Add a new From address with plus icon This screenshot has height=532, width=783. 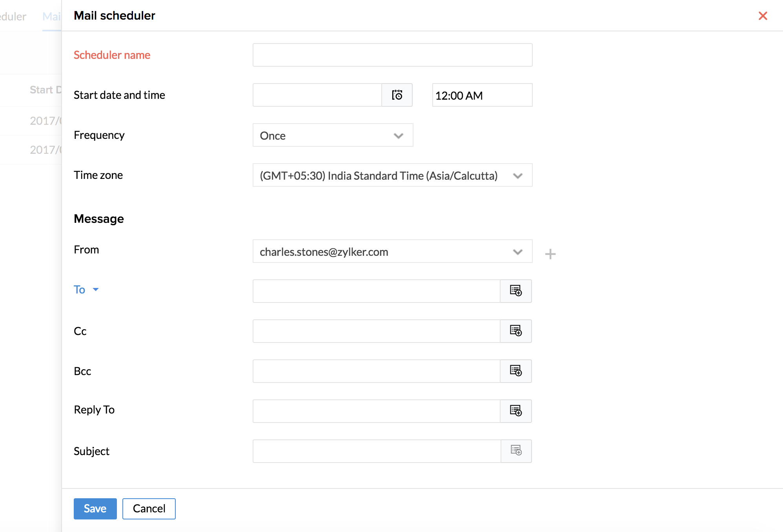[x=550, y=254]
